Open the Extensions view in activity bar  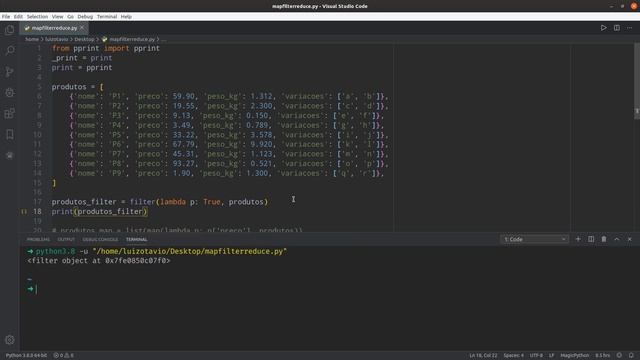coord(9,113)
